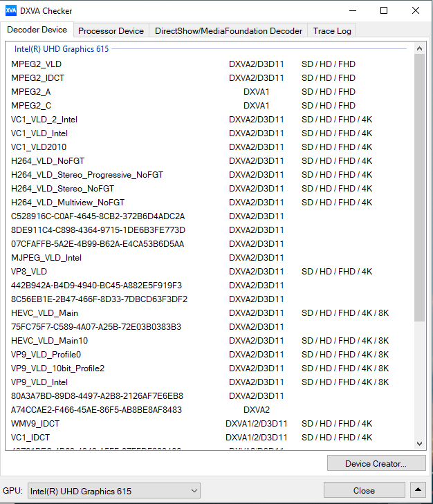Select the H264_VLD_Stereo_NoFGT row
Screen dimensions: 433x504
pyautogui.click(x=209, y=188)
